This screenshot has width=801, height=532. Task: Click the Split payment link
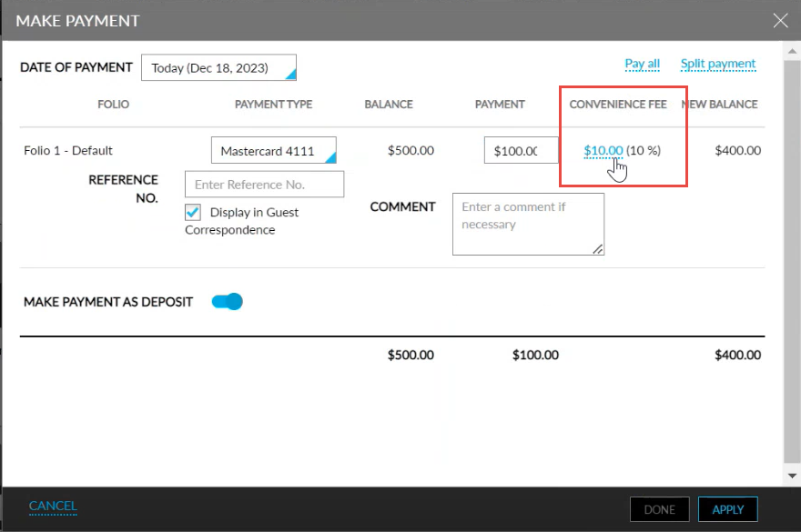(718, 64)
